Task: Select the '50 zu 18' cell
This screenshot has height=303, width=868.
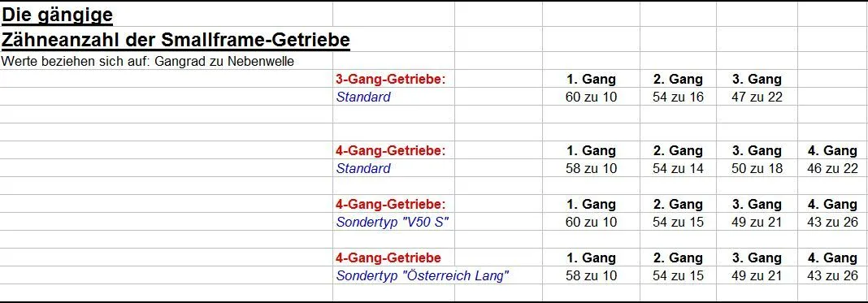Action: click(x=757, y=168)
